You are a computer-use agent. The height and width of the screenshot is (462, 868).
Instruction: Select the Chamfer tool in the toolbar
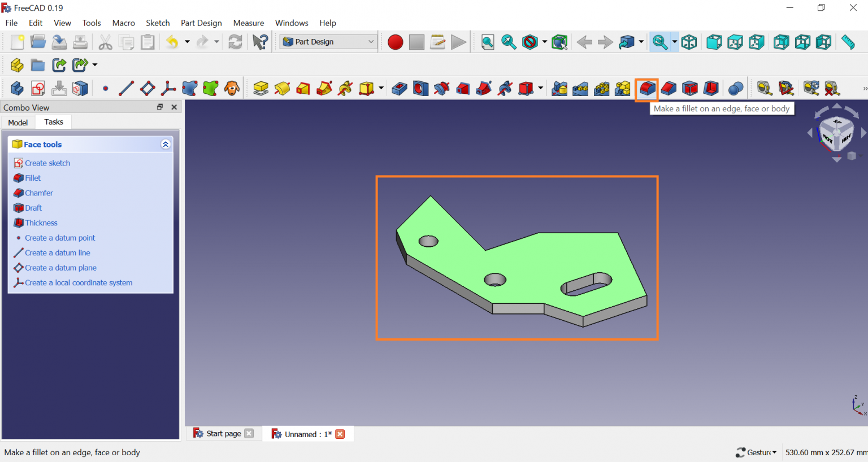(669, 89)
